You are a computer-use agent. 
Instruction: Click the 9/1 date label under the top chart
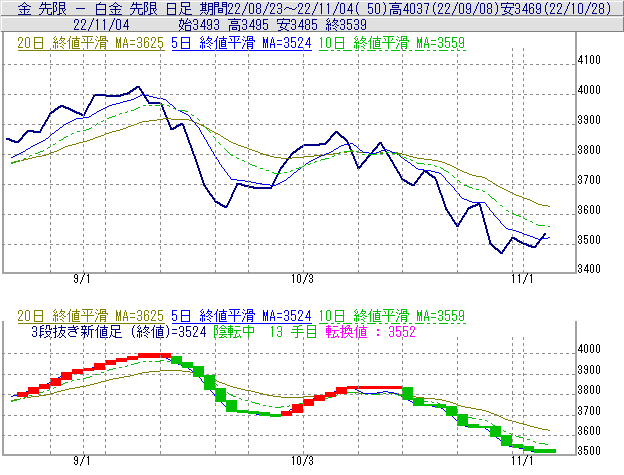coord(82,279)
